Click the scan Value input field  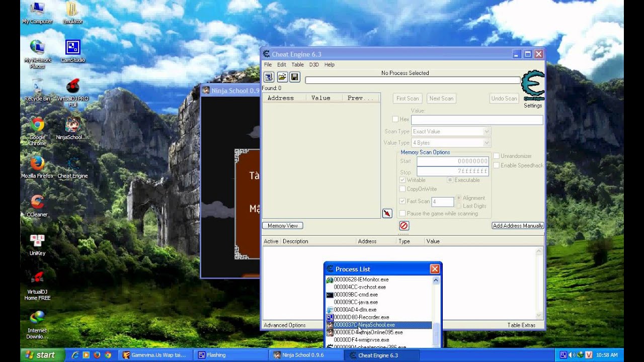(477, 120)
